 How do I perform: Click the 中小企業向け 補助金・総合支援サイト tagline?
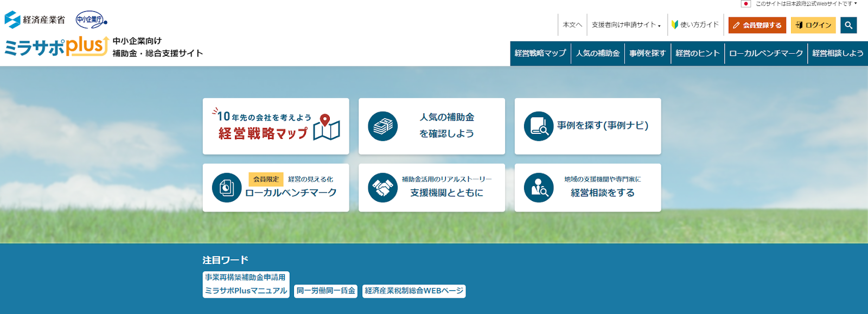tap(158, 47)
